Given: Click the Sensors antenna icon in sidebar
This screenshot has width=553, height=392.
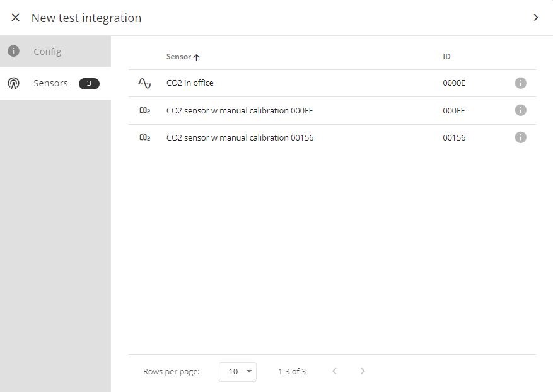Looking at the screenshot, I should [14, 83].
